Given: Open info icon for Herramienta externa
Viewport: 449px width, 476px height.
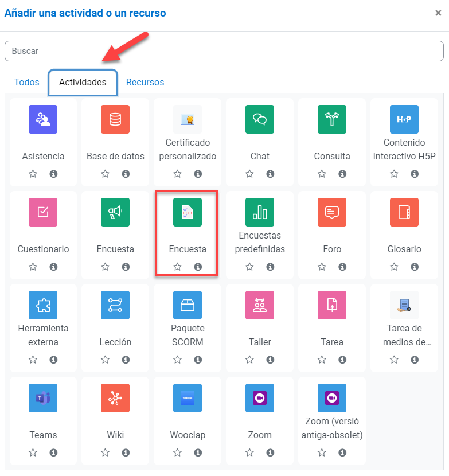Looking at the screenshot, I should 53,360.
